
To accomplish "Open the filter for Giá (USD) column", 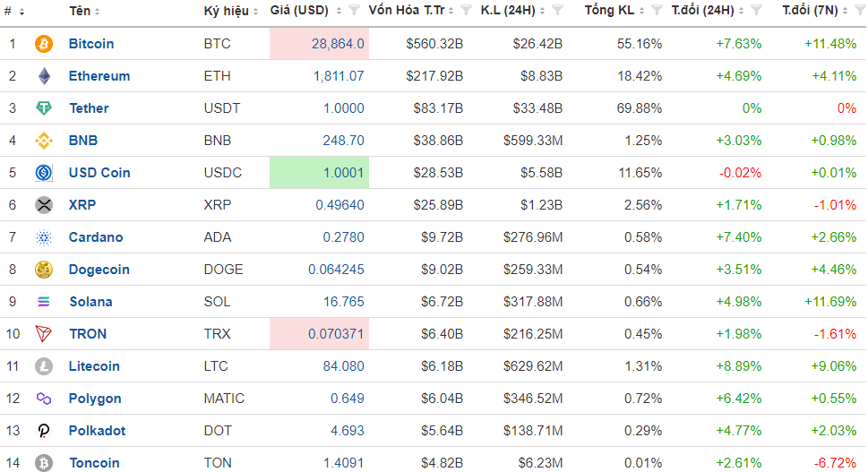I will pos(354,11).
